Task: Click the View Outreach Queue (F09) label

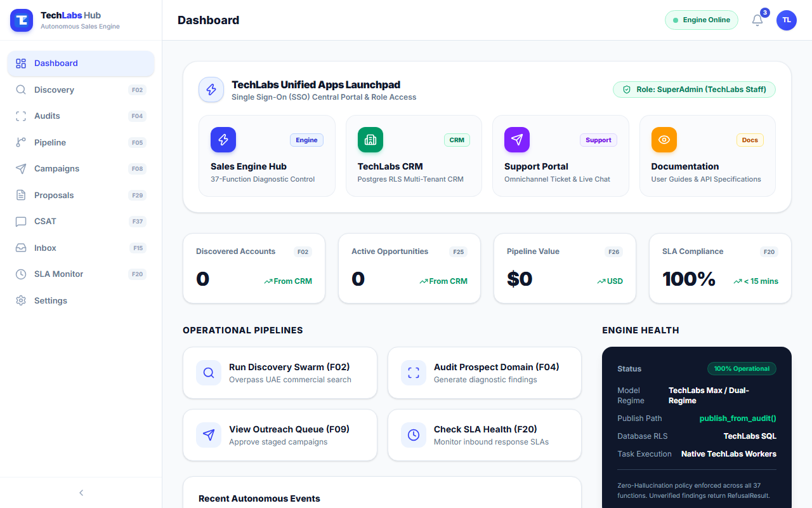Action: [289, 429]
